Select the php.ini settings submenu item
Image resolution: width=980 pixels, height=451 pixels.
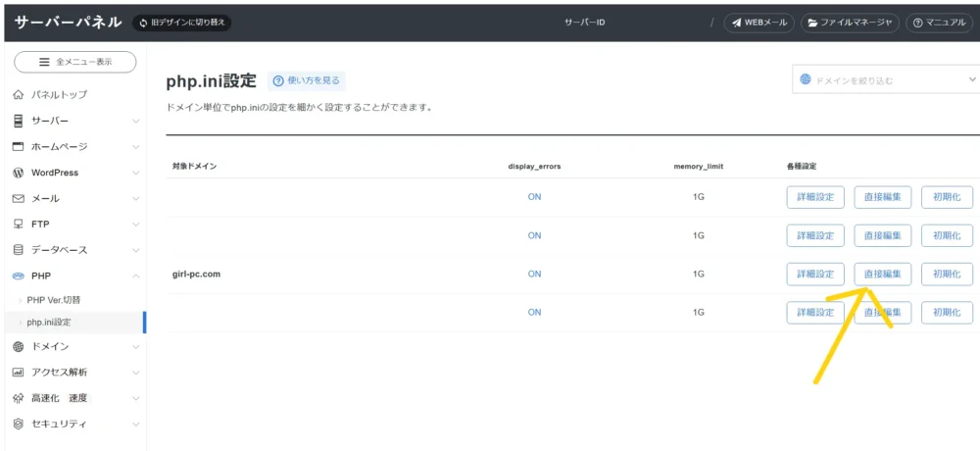coord(49,322)
